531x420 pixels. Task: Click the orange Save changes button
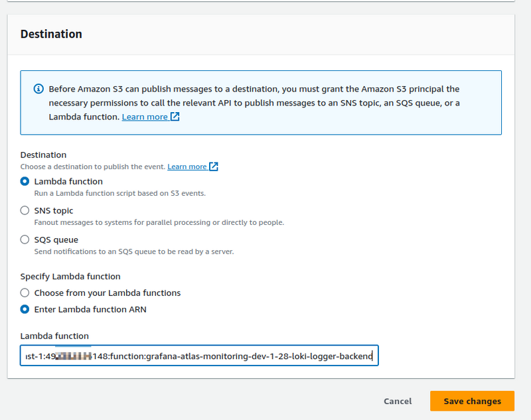[x=472, y=401]
